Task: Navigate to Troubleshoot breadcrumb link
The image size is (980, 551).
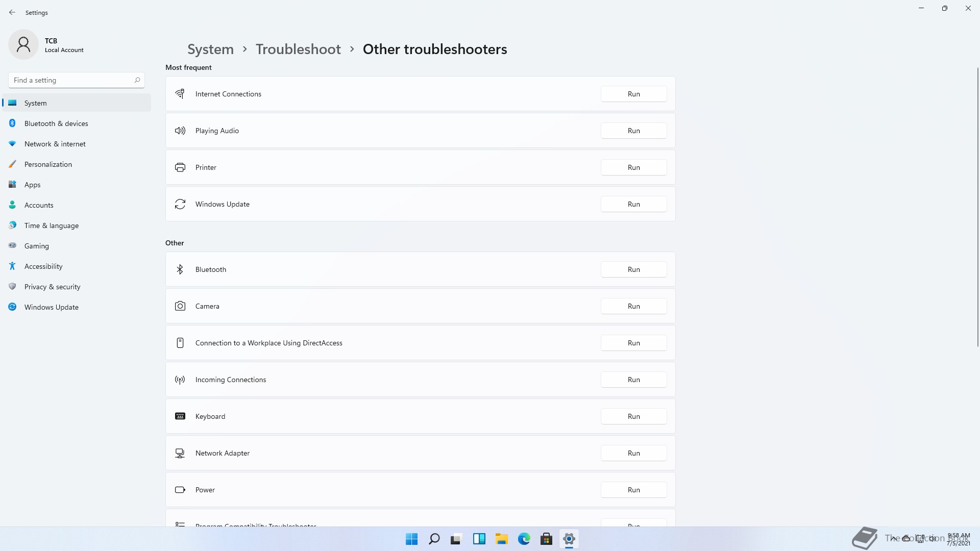Action: (x=298, y=49)
